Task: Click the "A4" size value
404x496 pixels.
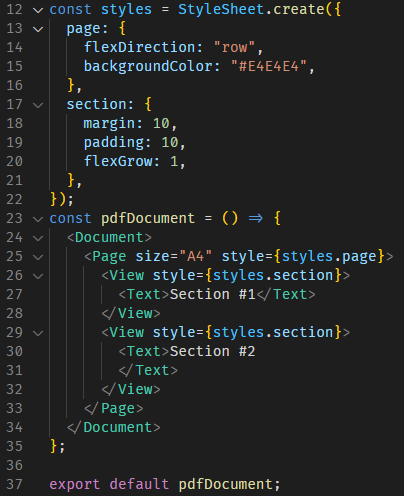Action: pos(196,256)
